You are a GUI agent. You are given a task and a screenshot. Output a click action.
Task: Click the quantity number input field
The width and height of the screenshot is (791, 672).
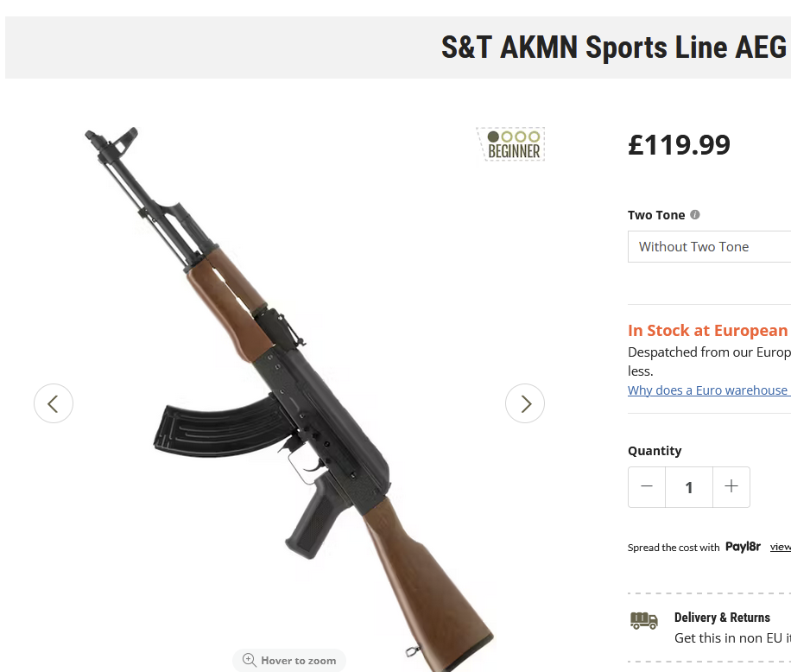point(689,487)
